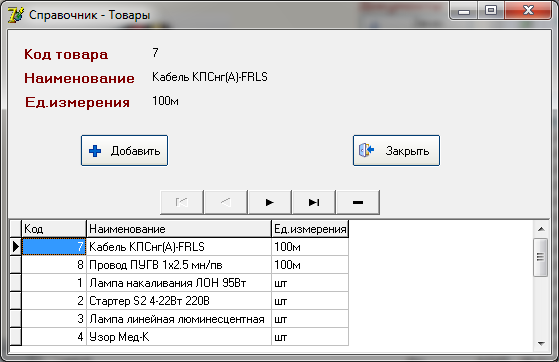Delete record with the minus navigator button
559x362 pixels.
358,202
